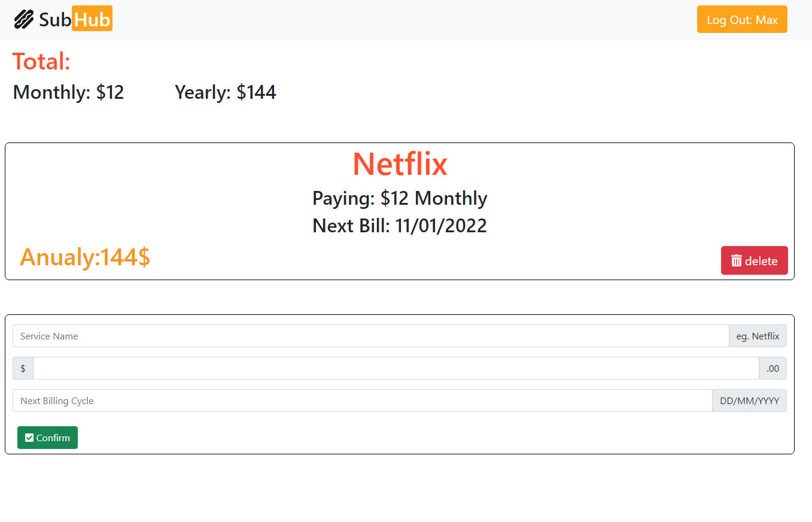Viewport: 812px width, 522px height.
Task: Click the 'Total:' heading
Action: tap(41, 62)
